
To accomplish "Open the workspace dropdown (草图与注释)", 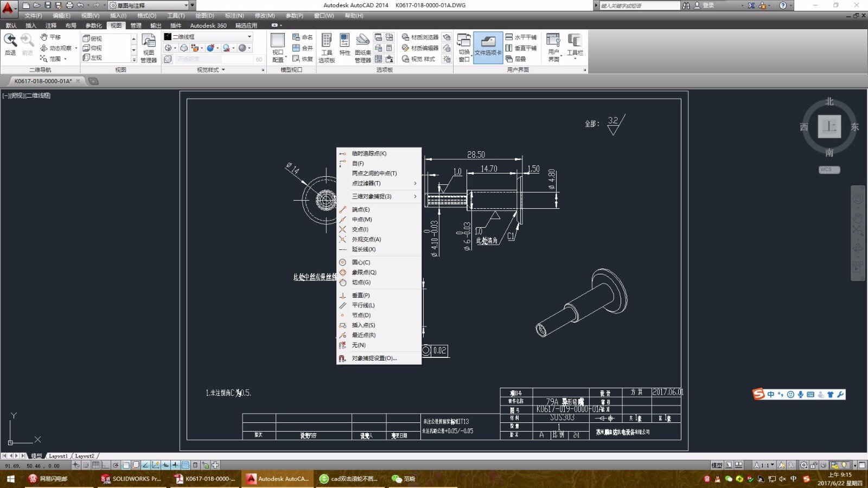I will 149,5.
